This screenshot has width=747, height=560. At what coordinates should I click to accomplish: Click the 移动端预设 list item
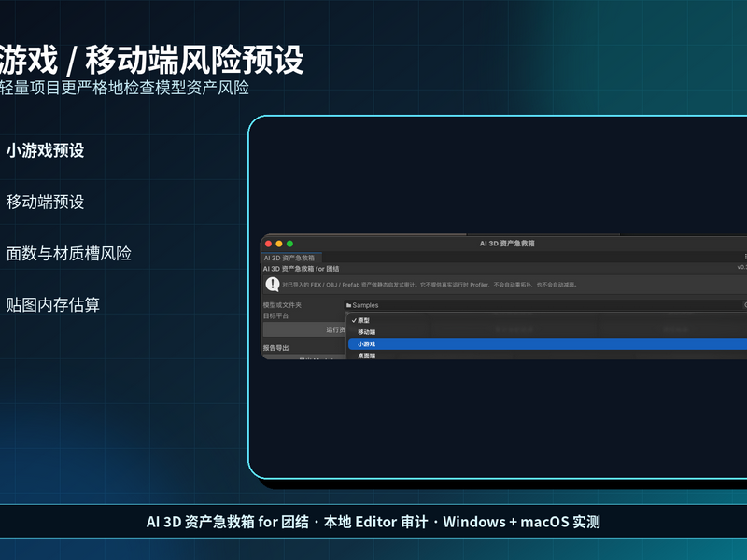[45, 202]
